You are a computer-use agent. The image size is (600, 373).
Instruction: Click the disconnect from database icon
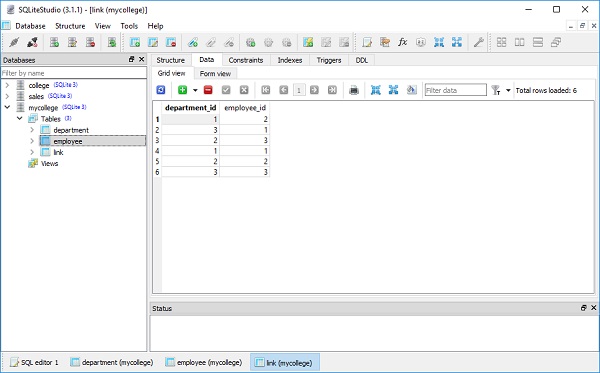32,42
